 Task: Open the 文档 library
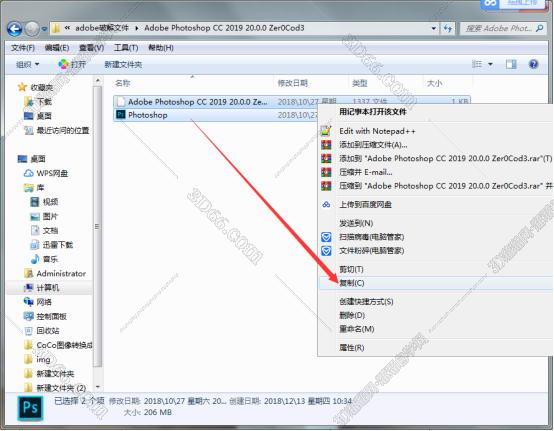pyautogui.click(x=45, y=230)
